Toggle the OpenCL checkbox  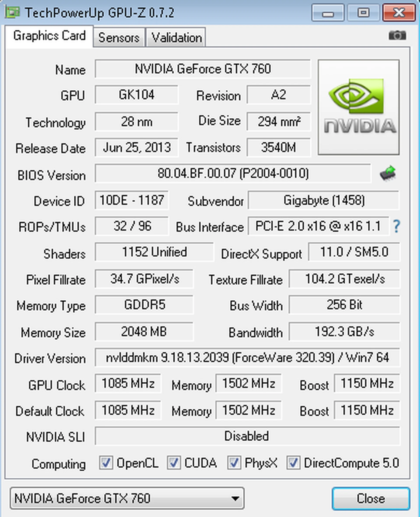pyautogui.click(x=106, y=462)
